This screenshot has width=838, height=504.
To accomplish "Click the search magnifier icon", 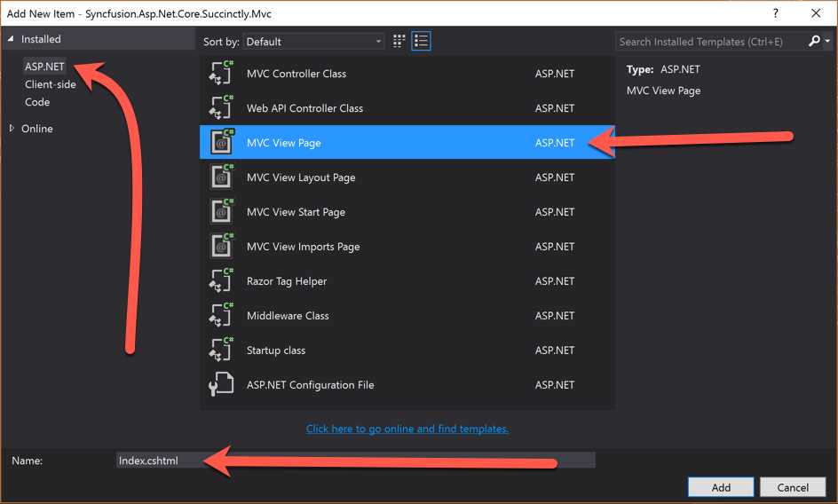I will (x=814, y=41).
